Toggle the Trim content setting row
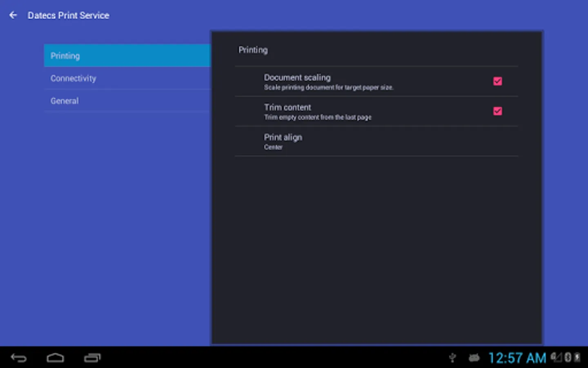Screen dimensions: 588x368 376,111
